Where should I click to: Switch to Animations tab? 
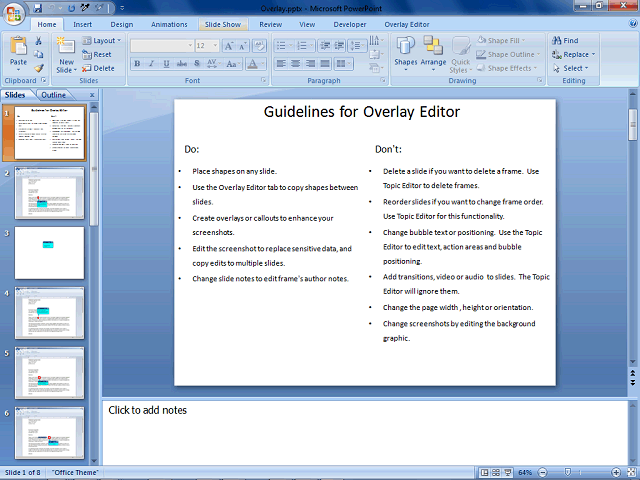point(169,24)
